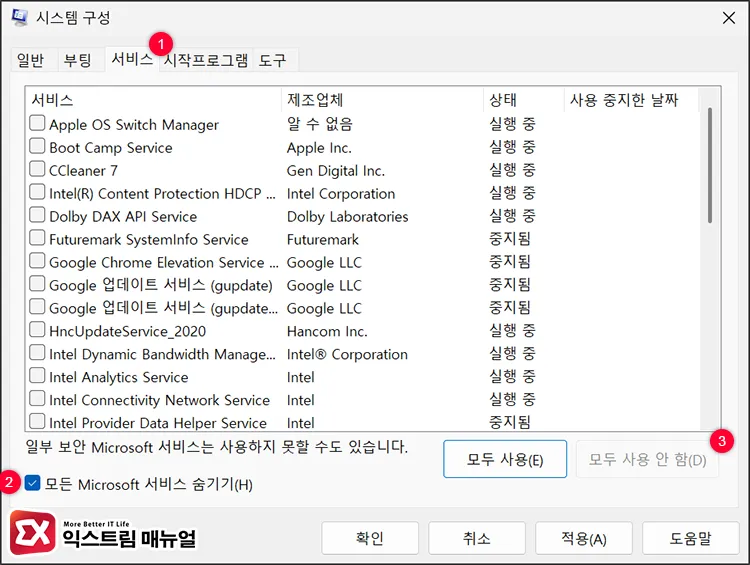This screenshot has width=750, height=565.
Task: Switch to the 부팅 tab
Action: click(78, 60)
